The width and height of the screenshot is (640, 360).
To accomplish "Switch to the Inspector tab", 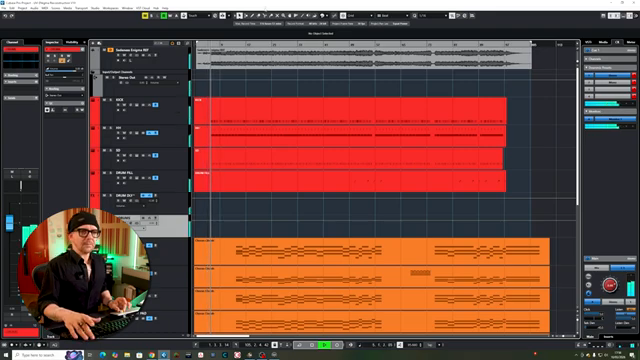I will [x=52, y=42].
